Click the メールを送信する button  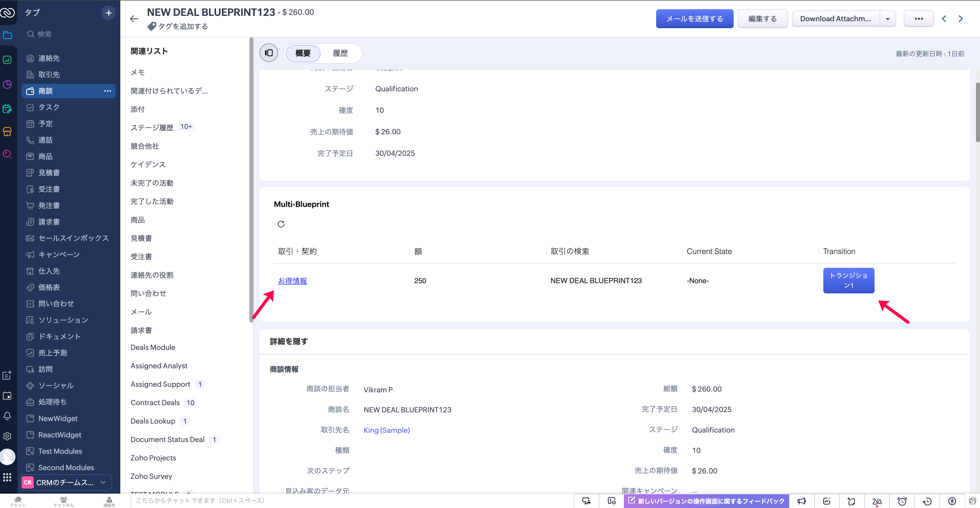pyautogui.click(x=694, y=19)
